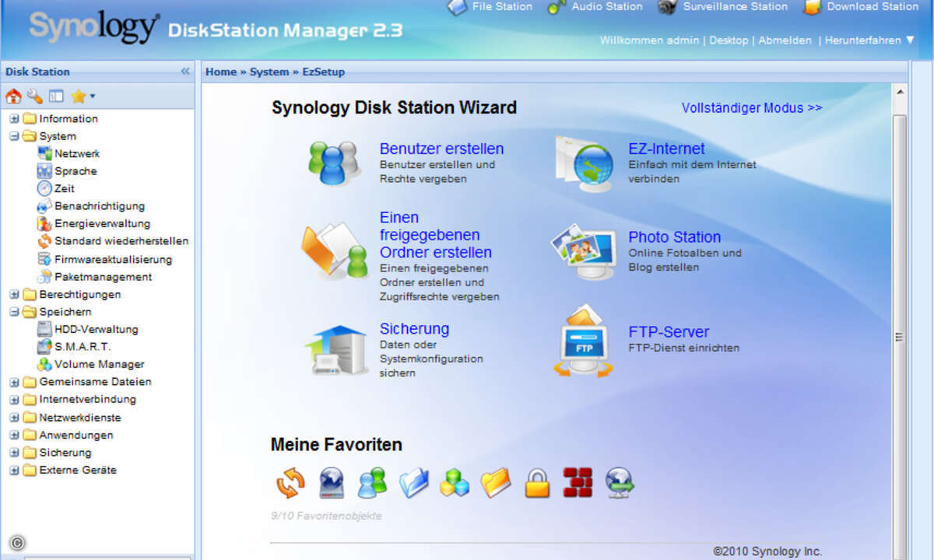This screenshot has width=934, height=560.
Task: Open the globe with green arrow favorite
Action: (620, 483)
